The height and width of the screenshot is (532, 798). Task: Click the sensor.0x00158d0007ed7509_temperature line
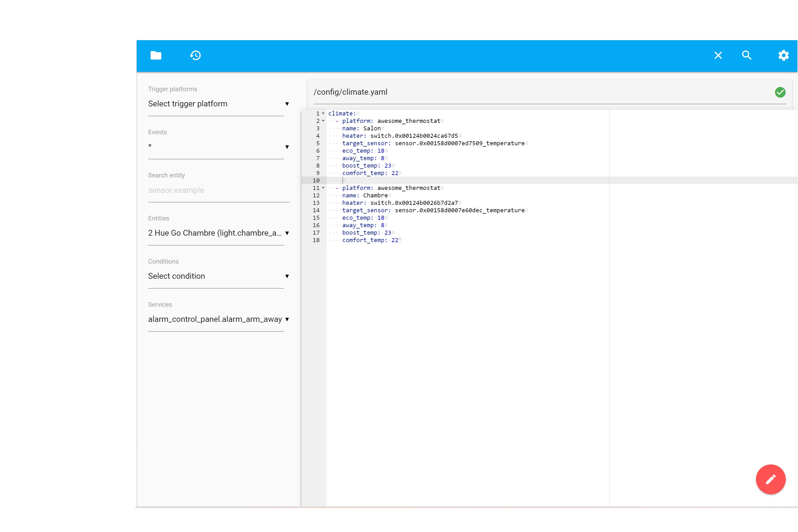433,143
